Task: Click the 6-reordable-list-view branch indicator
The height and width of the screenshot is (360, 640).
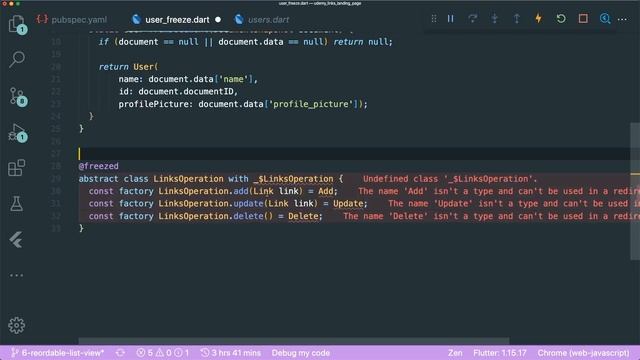Action: click(58, 353)
